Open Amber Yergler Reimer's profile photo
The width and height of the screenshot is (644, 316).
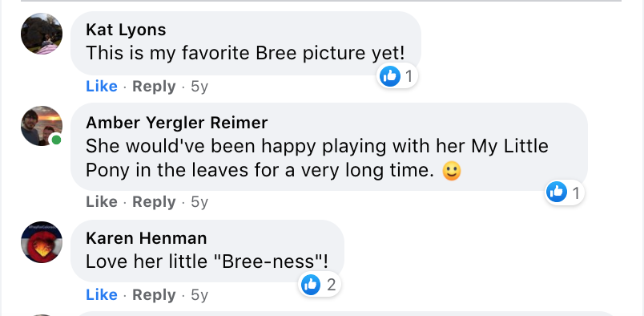point(42,126)
